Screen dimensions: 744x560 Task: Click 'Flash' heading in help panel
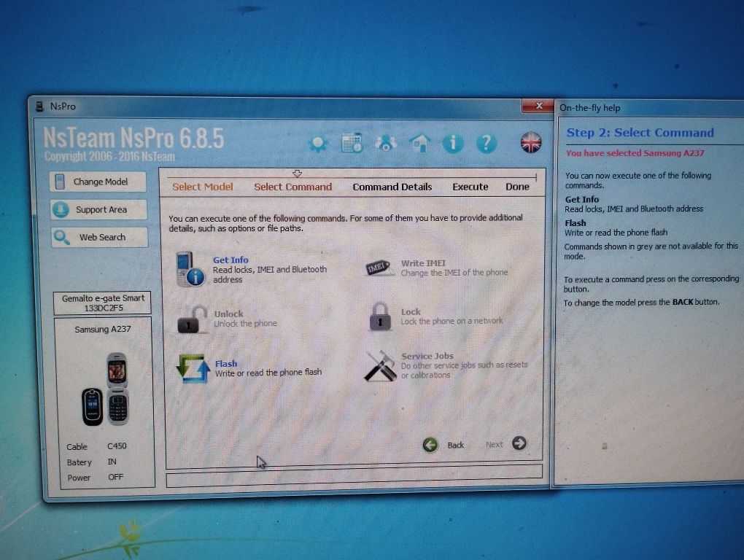click(x=575, y=223)
